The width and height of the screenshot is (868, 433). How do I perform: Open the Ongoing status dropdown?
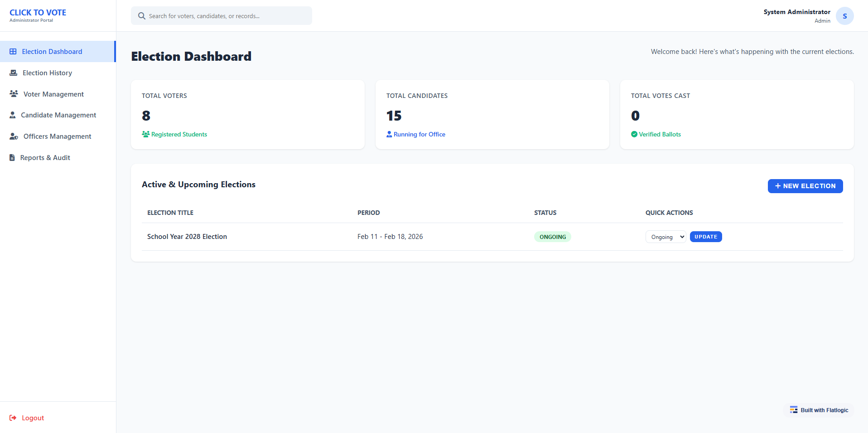point(665,237)
